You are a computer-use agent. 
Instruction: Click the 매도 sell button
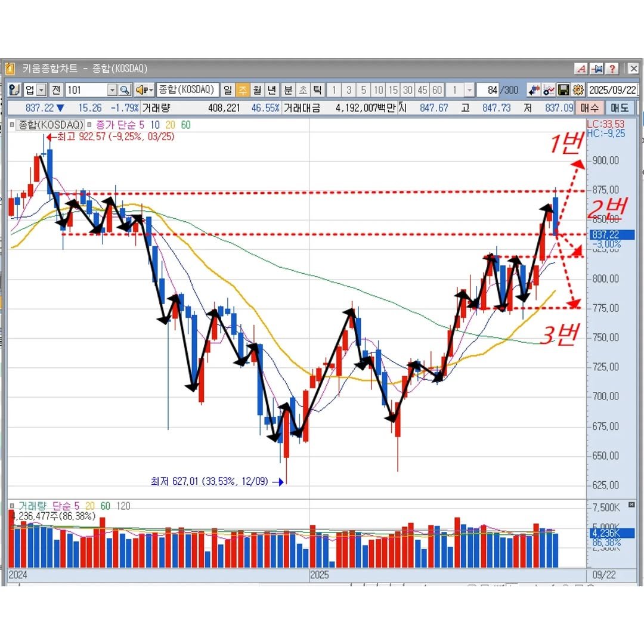619,108
